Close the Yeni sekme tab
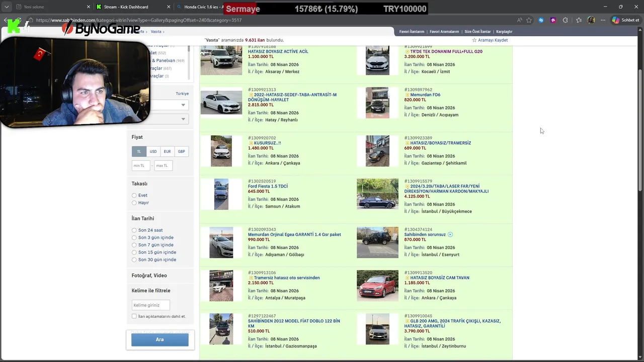Image resolution: width=644 pixels, height=362 pixels. click(89, 7)
